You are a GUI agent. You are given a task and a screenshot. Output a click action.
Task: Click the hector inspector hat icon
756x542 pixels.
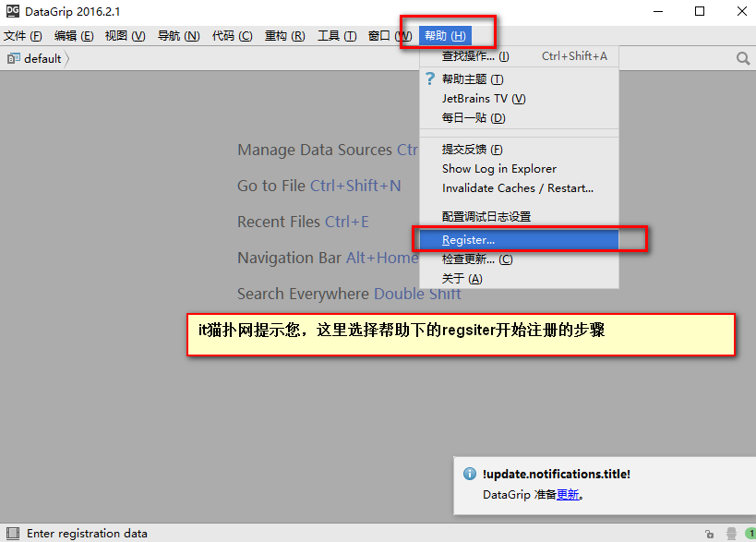pos(731,534)
